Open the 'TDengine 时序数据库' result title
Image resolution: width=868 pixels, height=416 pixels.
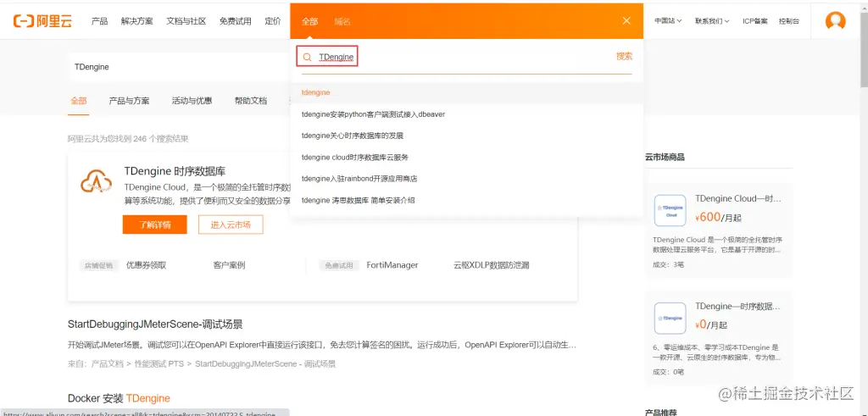pos(175,171)
